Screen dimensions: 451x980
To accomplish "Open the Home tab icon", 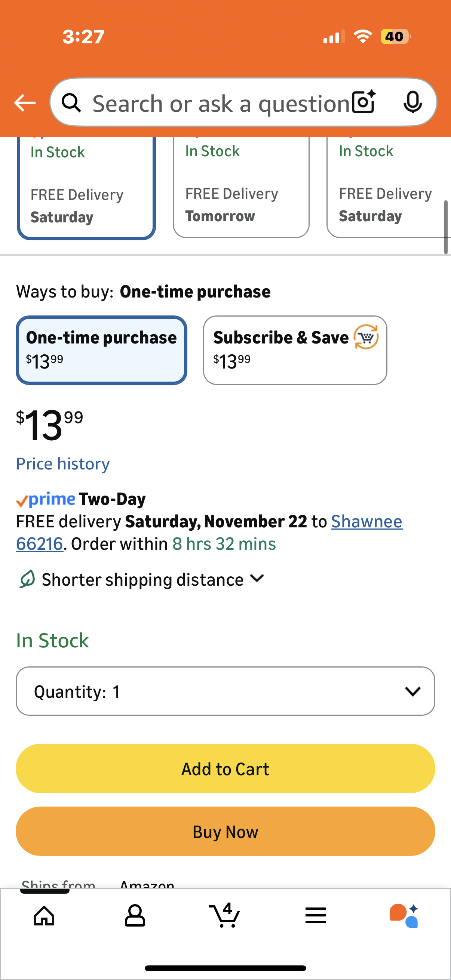I will tap(44, 915).
